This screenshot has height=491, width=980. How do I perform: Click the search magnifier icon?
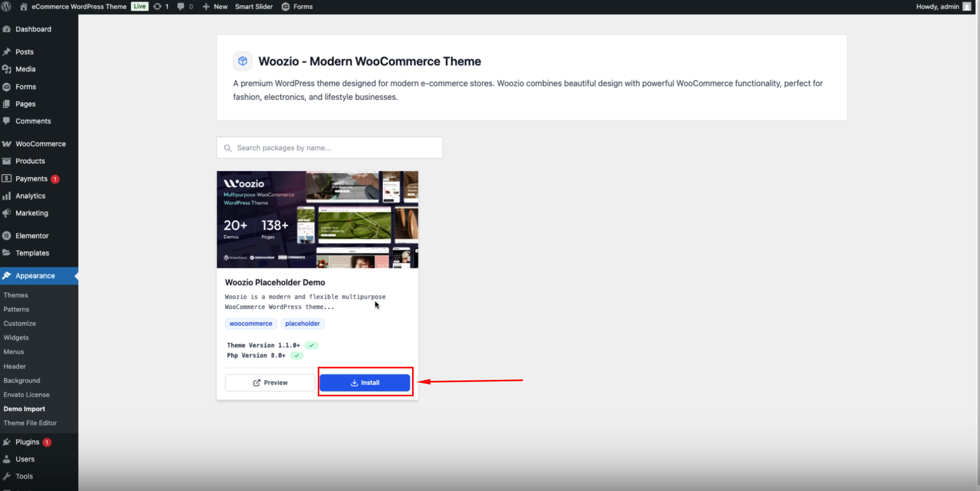pos(228,148)
